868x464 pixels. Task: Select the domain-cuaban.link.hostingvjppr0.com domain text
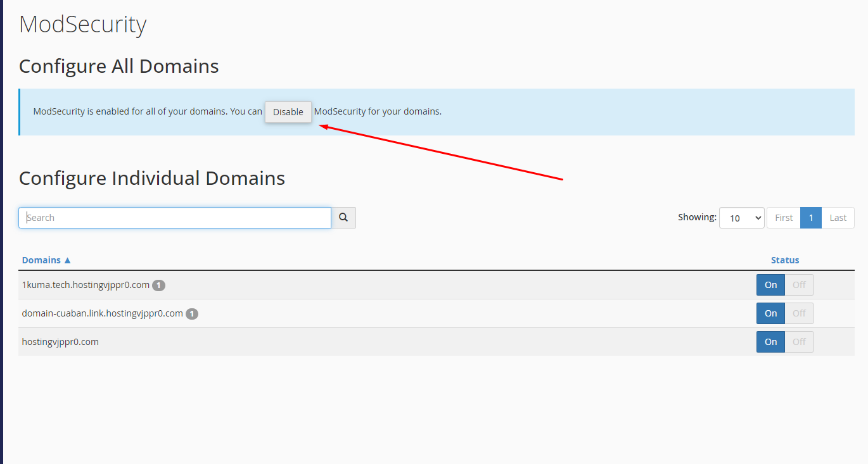click(103, 313)
